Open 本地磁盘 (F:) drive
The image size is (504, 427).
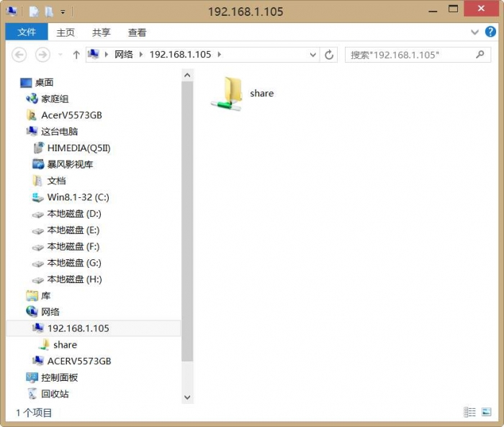tap(66, 246)
